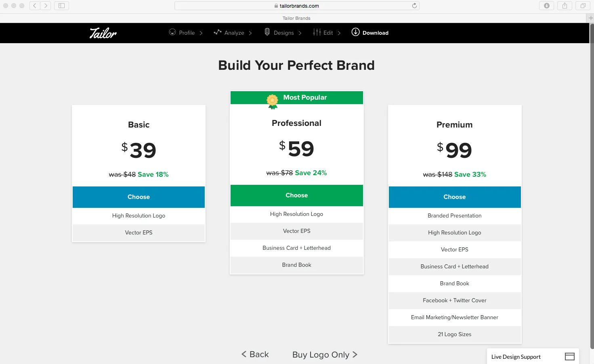The image size is (594, 364).
Task: Click the $99 Premium price
Action: click(x=455, y=151)
